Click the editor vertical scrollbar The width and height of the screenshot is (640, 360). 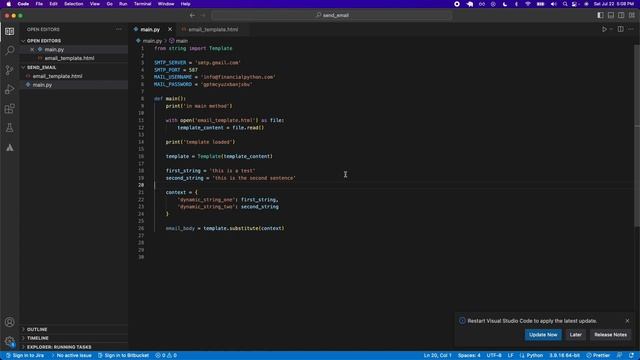637,135
